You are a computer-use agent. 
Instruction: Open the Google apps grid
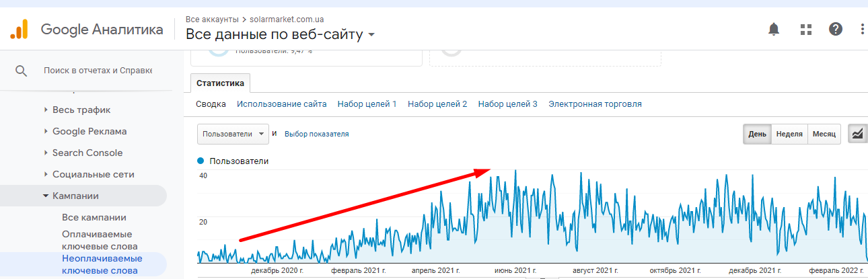[x=805, y=30]
